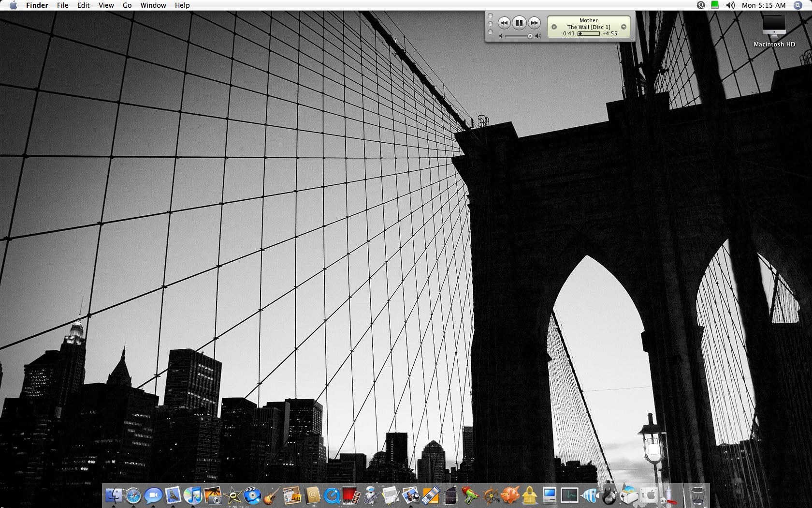Viewport: 812px width, 508px height.
Task: Click the left arrow button in iTunes display
Action: tap(554, 27)
